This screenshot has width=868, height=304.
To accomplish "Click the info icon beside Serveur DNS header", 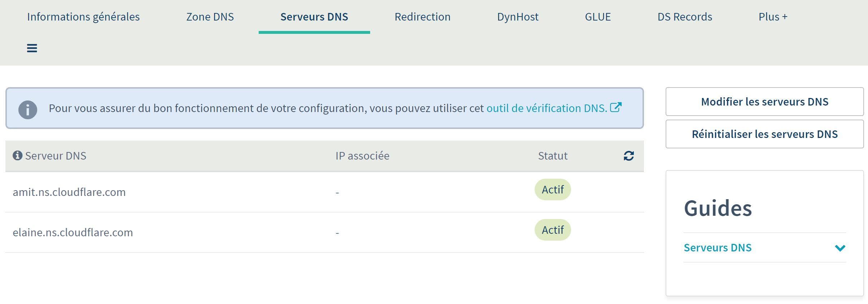I will click(x=17, y=155).
